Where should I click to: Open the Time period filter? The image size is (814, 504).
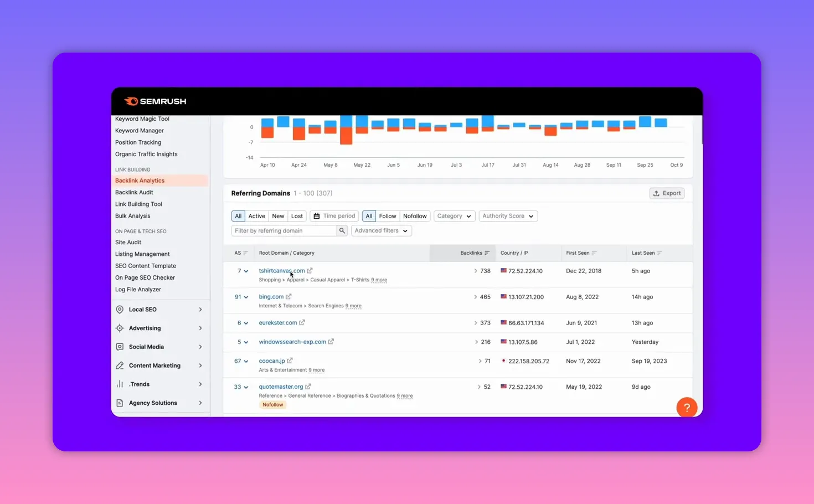click(334, 216)
